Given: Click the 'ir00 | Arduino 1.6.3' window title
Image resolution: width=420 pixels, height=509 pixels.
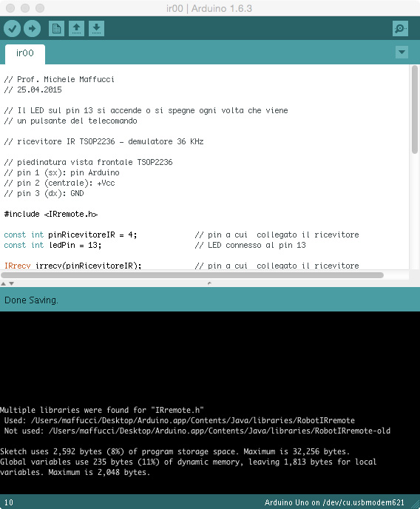Looking at the screenshot, I should tap(209, 8).
